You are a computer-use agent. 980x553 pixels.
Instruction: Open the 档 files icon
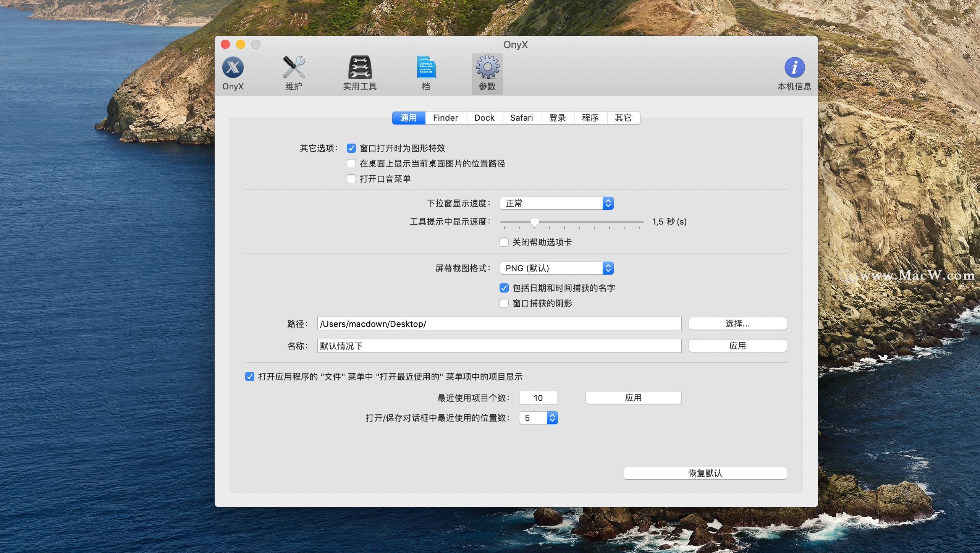(426, 73)
